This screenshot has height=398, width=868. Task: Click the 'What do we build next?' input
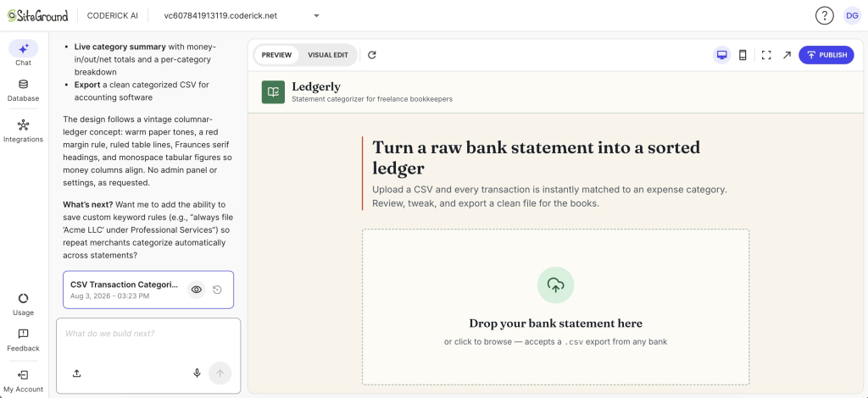pos(148,334)
